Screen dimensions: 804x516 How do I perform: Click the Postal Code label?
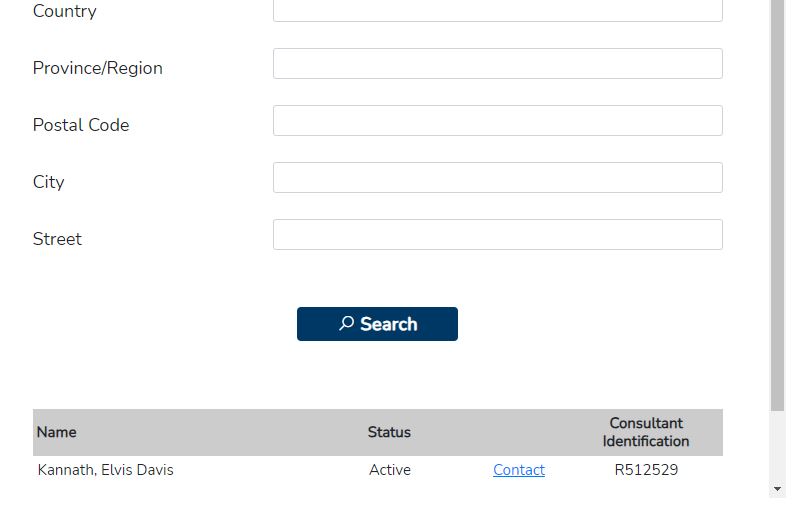(81, 125)
